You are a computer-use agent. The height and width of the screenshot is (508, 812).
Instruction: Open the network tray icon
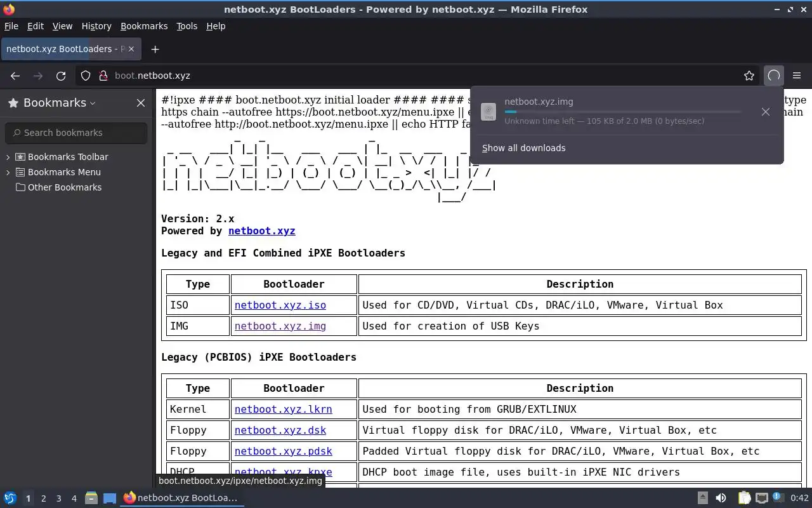762,498
